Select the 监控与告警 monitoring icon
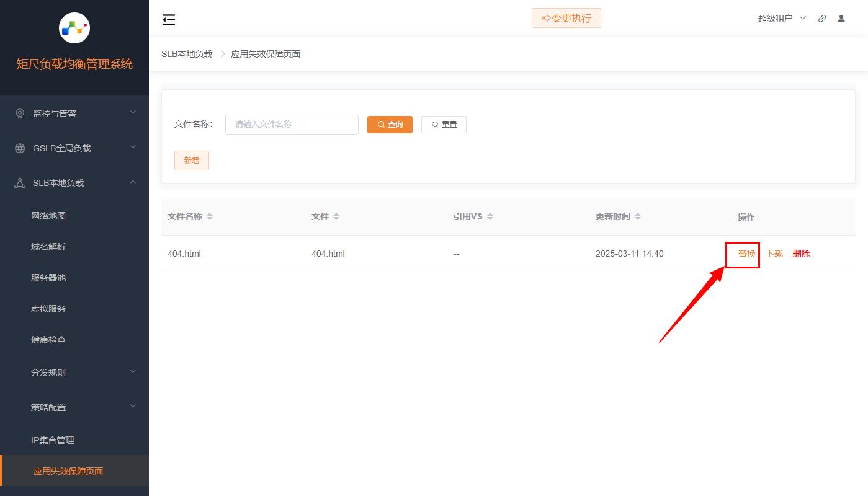This screenshot has height=496, width=868. click(x=19, y=113)
